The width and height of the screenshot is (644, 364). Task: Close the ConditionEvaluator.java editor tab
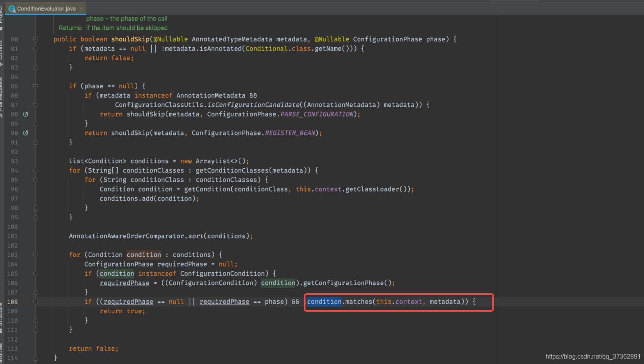pyautogui.click(x=81, y=9)
